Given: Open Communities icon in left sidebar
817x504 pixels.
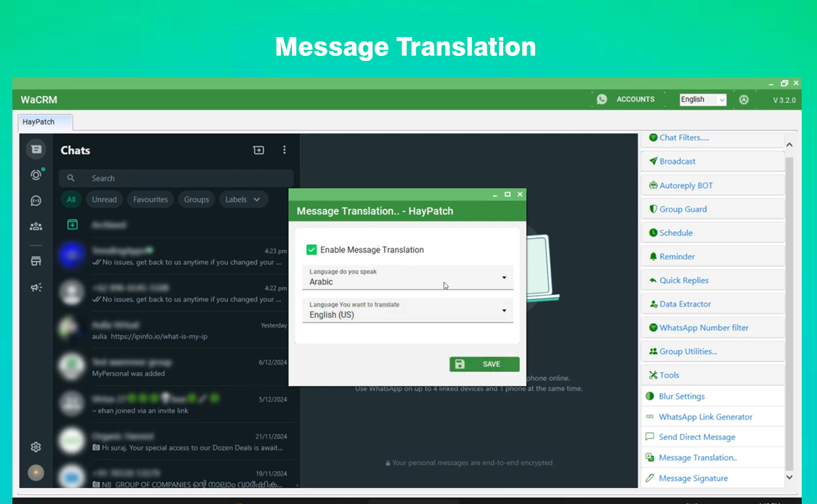Looking at the screenshot, I should (36, 227).
